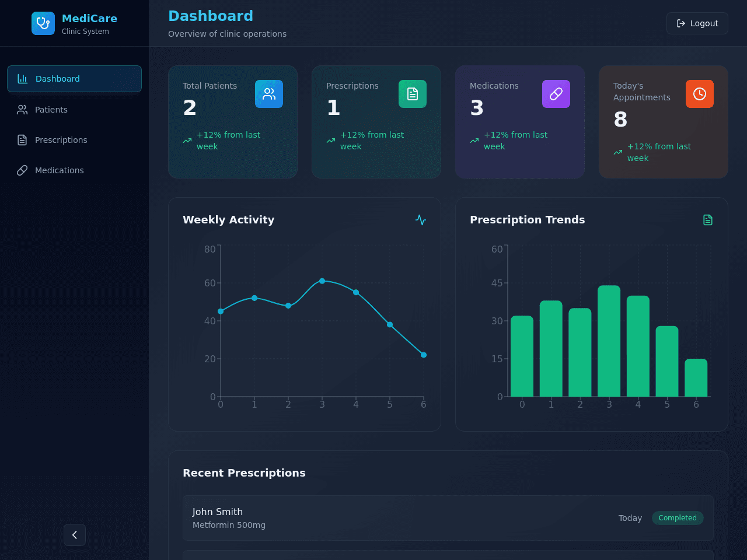Click the MediCare brand name

click(89, 19)
